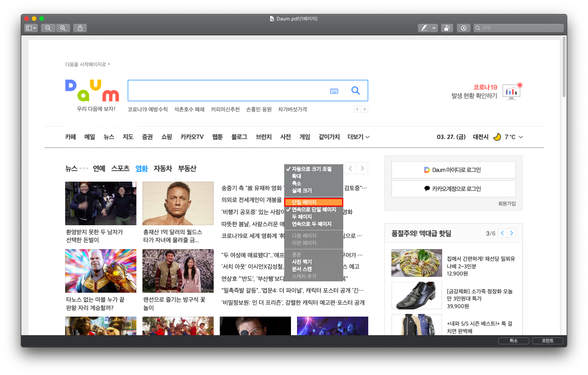Switch to the 자동차 news tab
The width and height of the screenshot is (588, 375).
coord(163,168)
